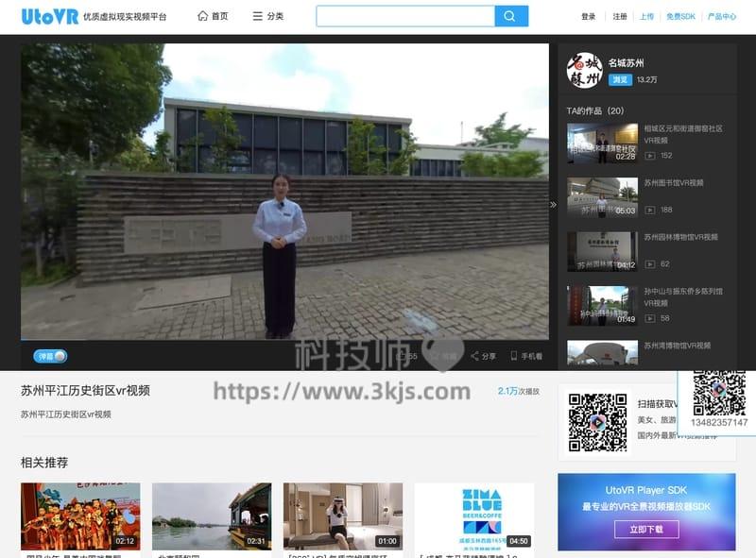The width and height of the screenshot is (756, 558).
Task: Click the 相关推荐 section heading
Action: pyautogui.click(x=44, y=463)
